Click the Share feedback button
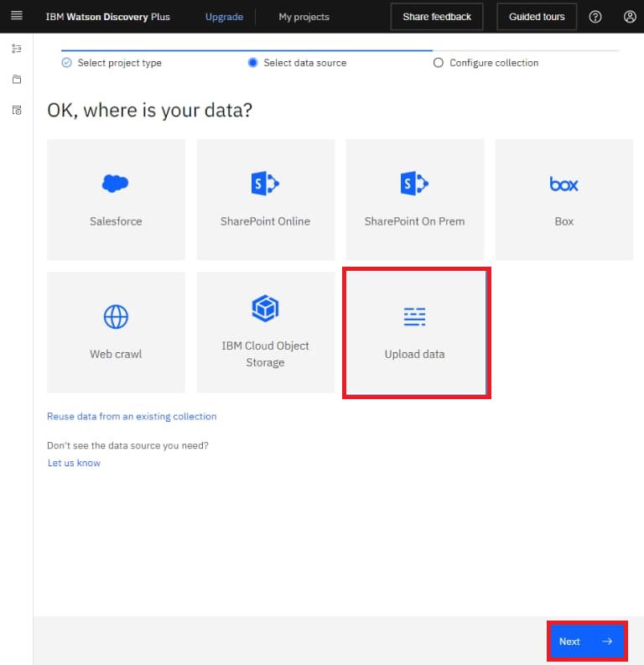The height and width of the screenshot is (665, 644). (437, 17)
